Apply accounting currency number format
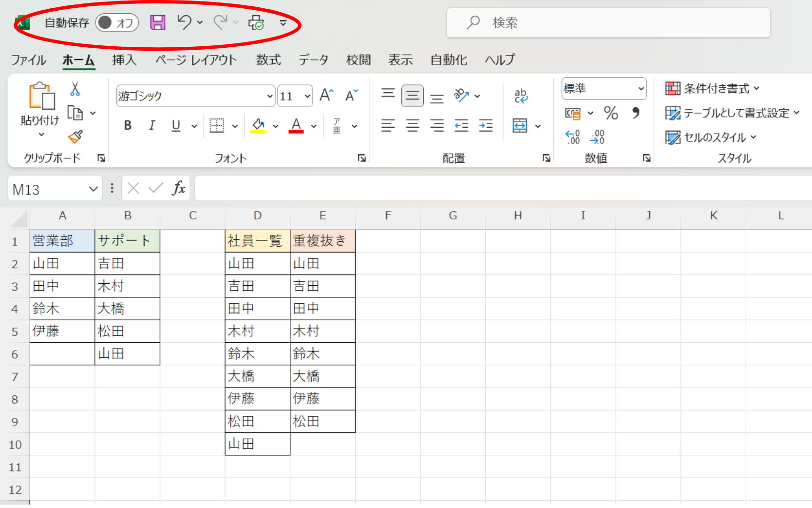The height and width of the screenshot is (508, 812). tap(573, 113)
